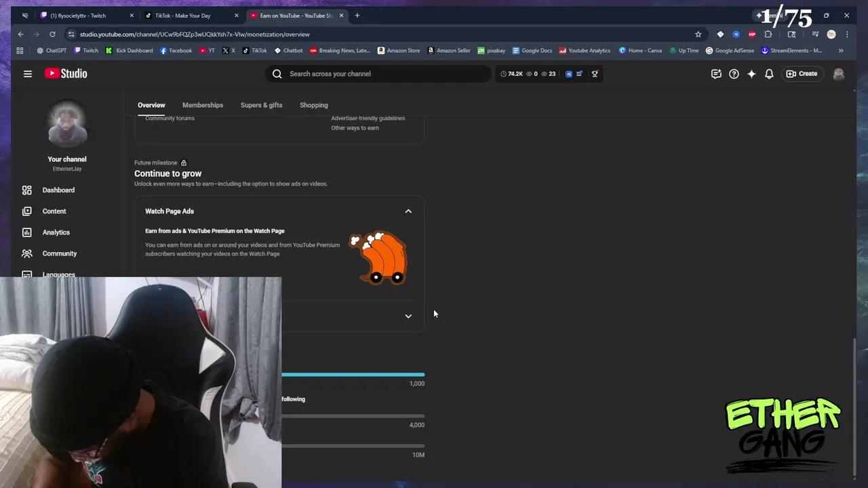Open the X bookmark
This screenshot has height=488, width=868.
pyautogui.click(x=229, y=50)
